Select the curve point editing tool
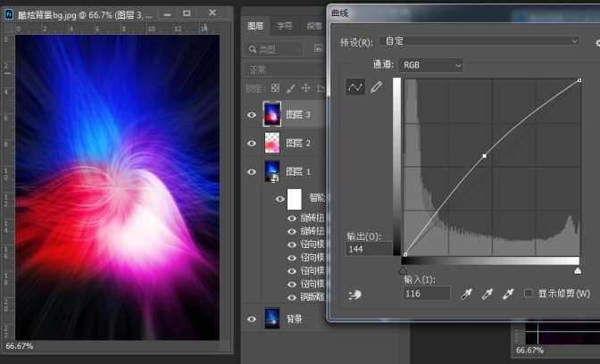Image resolution: width=600 pixels, height=364 pixels. click(x=355, y=87)
